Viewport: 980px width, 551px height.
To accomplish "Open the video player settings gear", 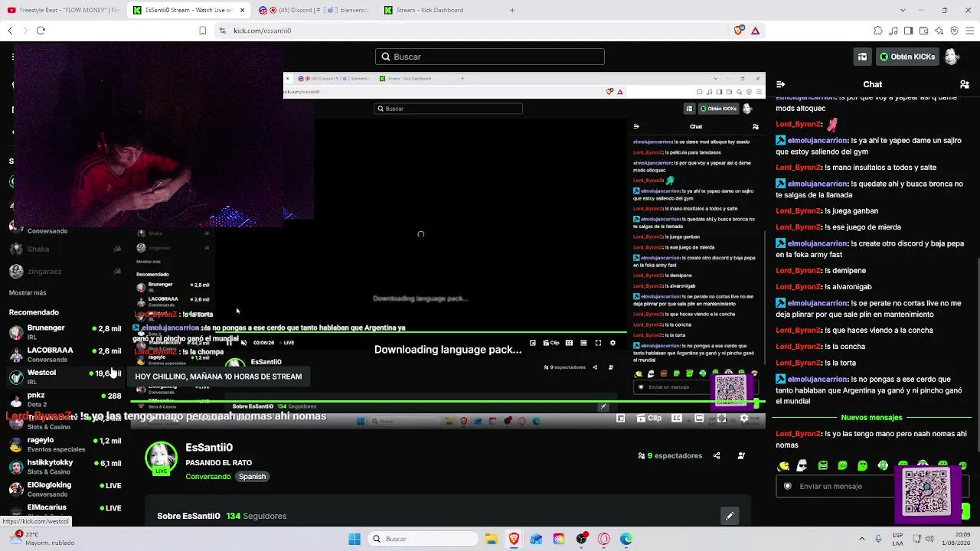I will click(x=743, y=418).
